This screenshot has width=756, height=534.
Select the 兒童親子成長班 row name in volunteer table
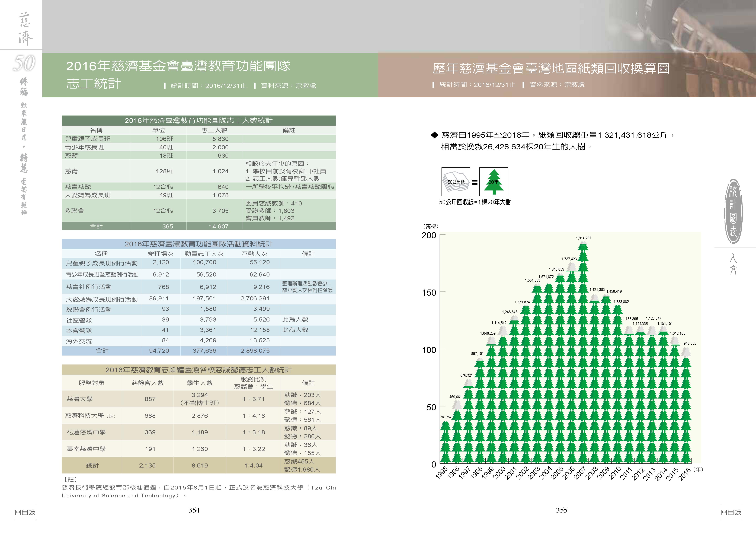pyautogui.click(x=88, y=139)
